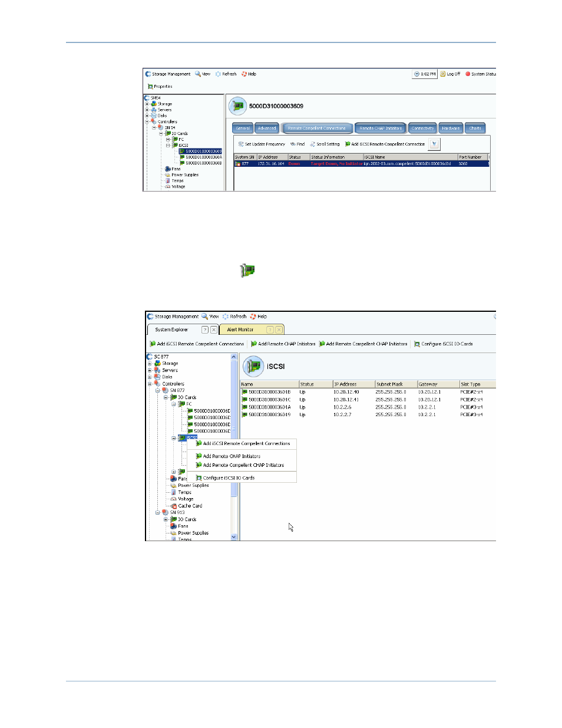
Task: Switch to System Explorer tab
Action: point(171,330)
